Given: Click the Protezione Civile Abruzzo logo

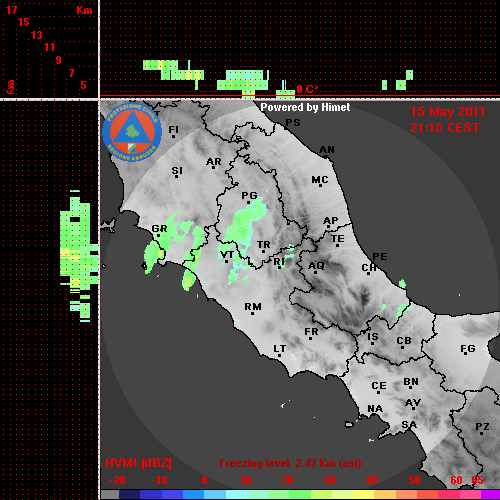Looking at the screenshot, I should (x=132, y=132).
